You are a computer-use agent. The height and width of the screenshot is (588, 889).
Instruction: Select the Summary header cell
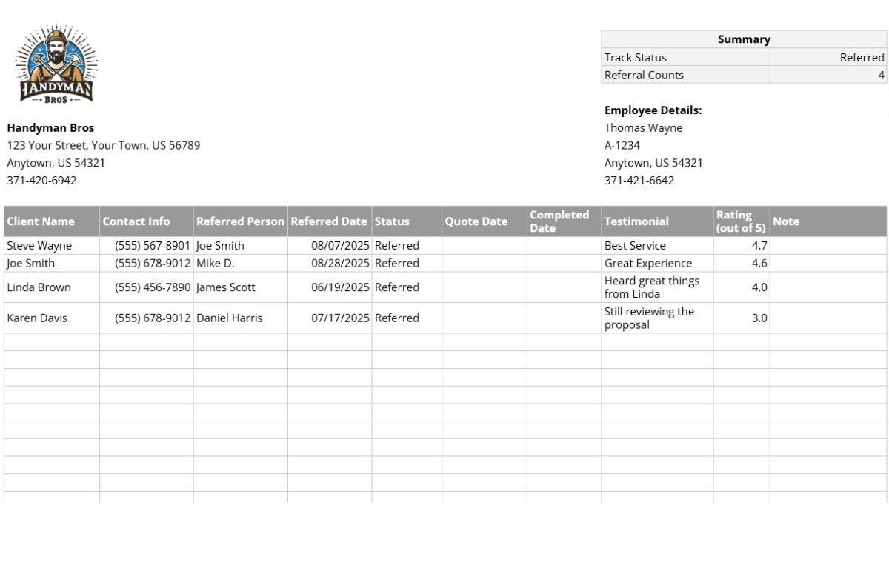coord(743,39)
